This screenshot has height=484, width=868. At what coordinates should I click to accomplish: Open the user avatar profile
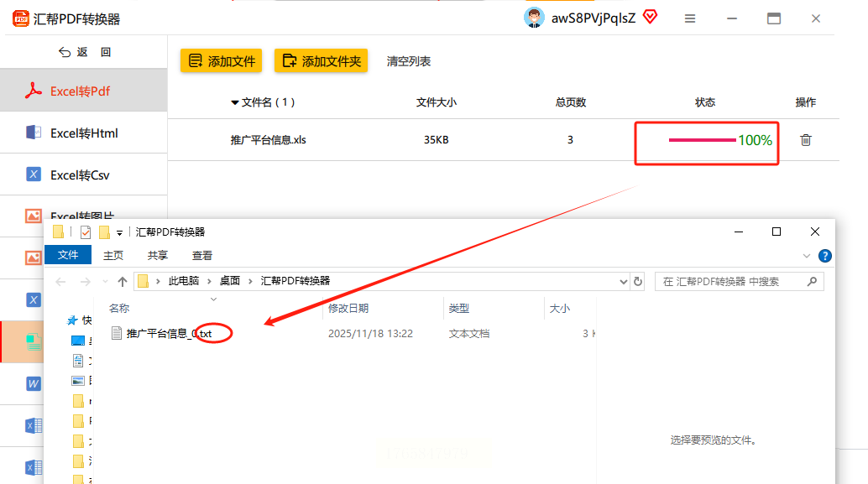coord(534,18)
